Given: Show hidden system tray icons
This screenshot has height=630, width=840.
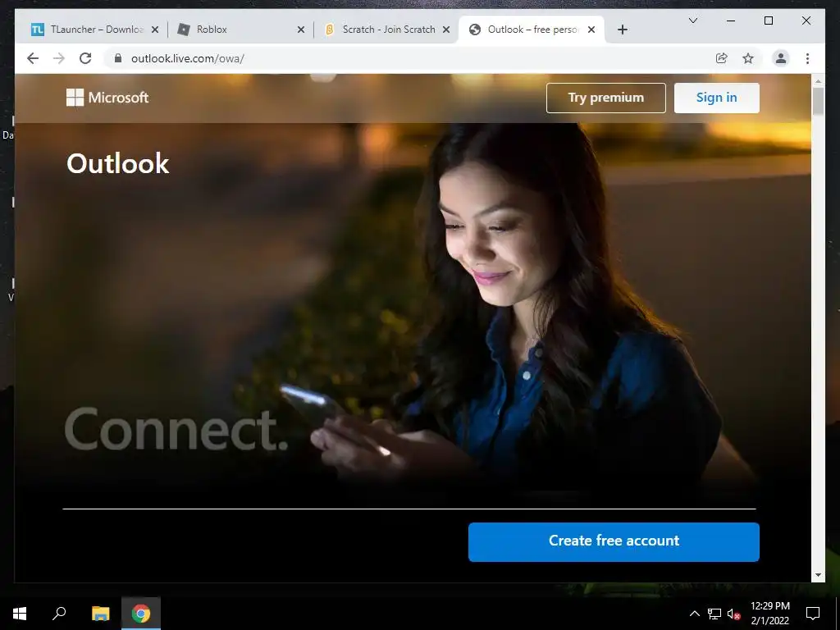Looking at the screenshot, I should 694,614.
